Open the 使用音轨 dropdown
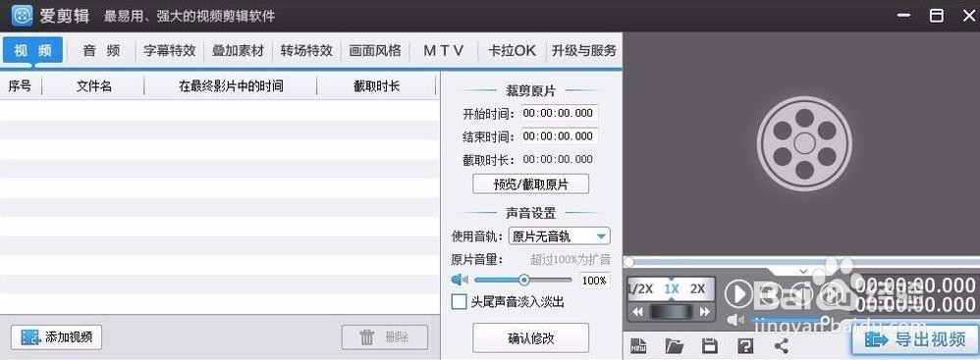This screenshot has width=980, height=360. click(560, 236)
